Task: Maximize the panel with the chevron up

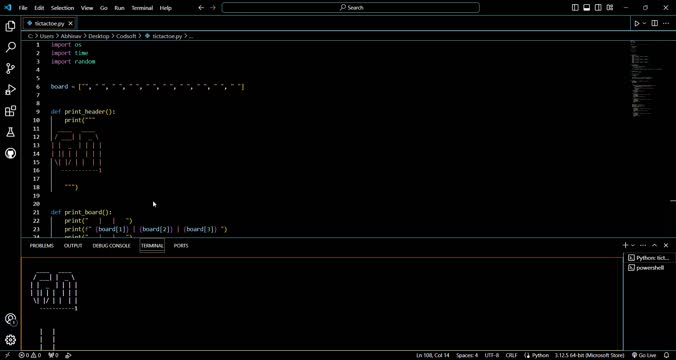Action: pyautogui.click(x=654, y=245)
